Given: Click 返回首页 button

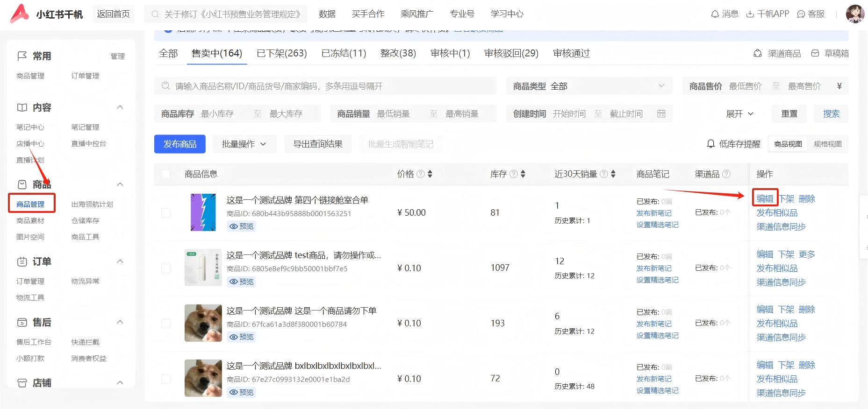Looking at the screenshot, I should (113, 14).
